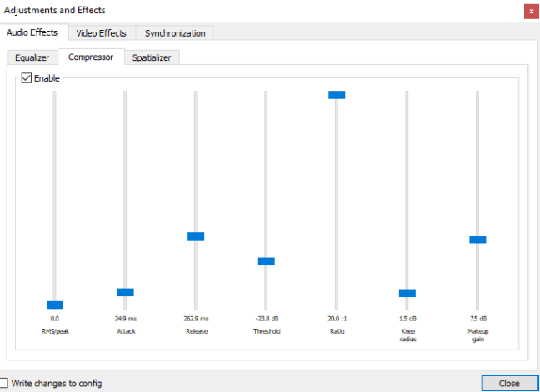Screen dimensions: 540x392
Task: Select the Threshold slider handle
Action: pyautogui.click(x=266, y=261)
